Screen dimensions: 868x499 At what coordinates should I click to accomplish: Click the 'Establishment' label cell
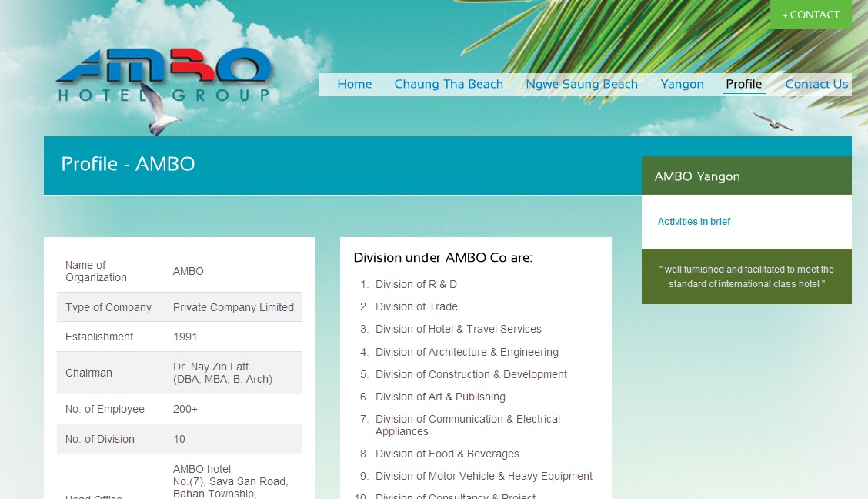coord(99,337)
